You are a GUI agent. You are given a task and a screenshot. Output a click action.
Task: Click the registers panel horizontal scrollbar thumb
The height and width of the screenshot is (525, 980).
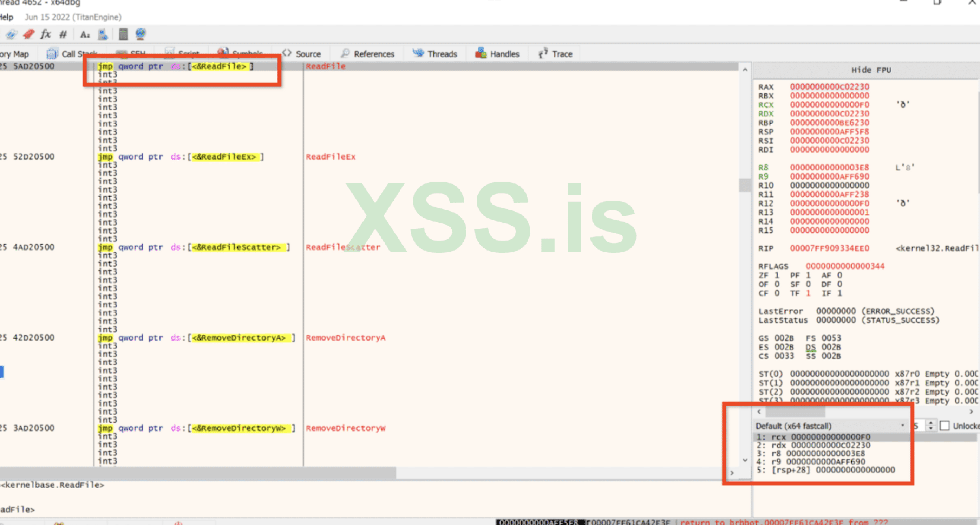pos(795,411)
